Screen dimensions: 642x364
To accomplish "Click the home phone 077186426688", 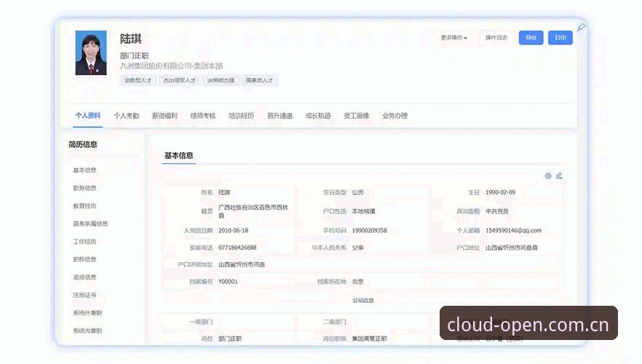I will tap(237, 248).
